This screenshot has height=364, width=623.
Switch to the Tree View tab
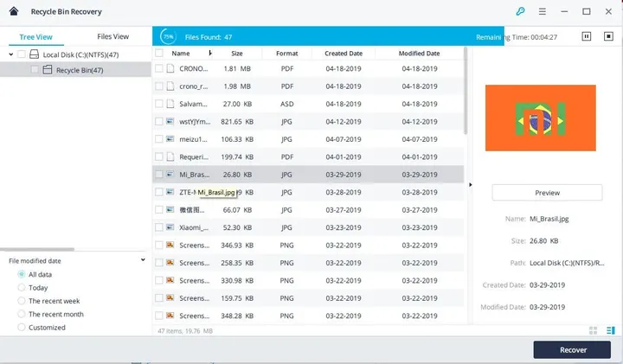click(x=35, y=36)
